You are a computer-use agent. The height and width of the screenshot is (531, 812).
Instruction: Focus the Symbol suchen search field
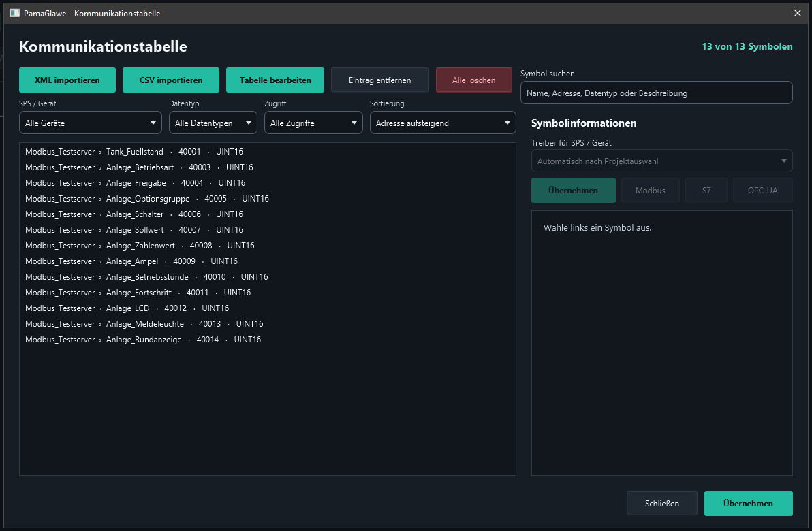(x=656, y=93)
